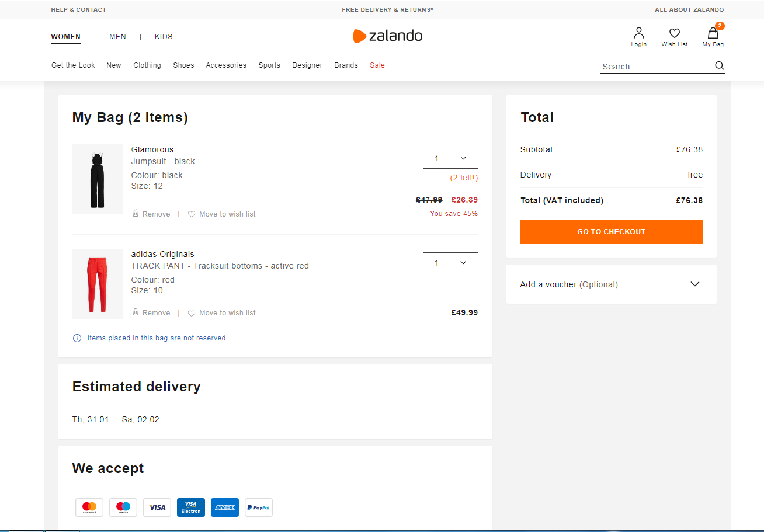Open the Clothing menu
This screenshot has width=764, height=532.
pyautogui.click(x=147, y=65)
